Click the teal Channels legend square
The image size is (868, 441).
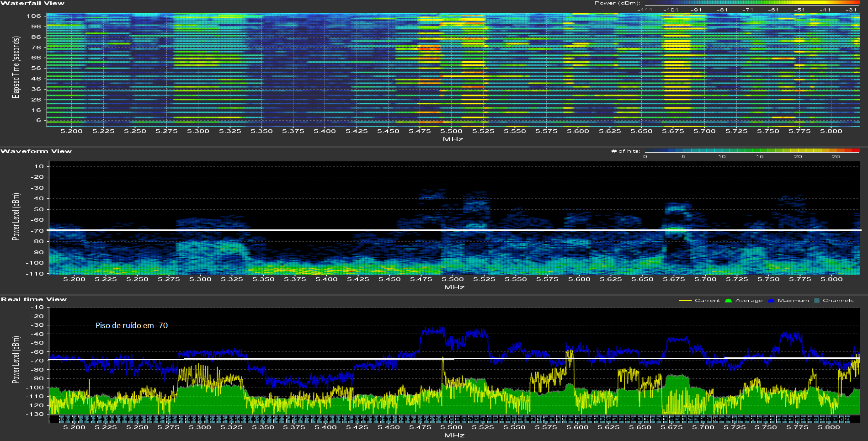pos(817,301)
